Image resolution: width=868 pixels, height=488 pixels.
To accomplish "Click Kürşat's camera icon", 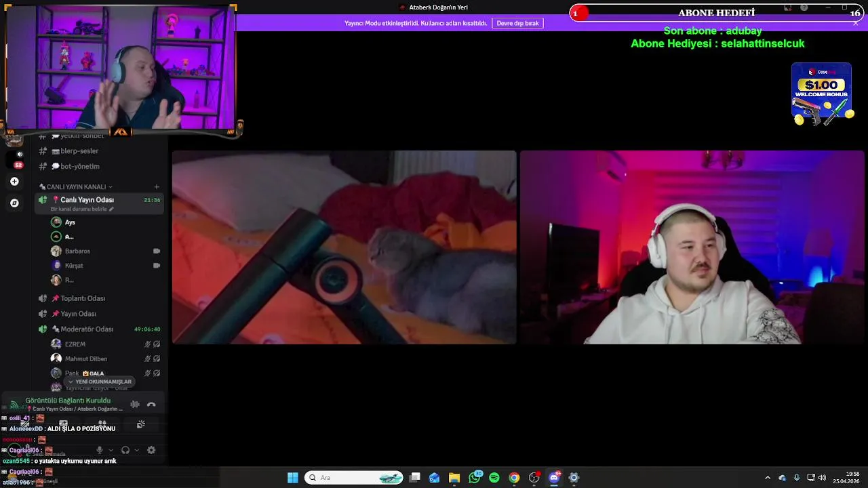I will pyautogui.click(x=157, y=266).
